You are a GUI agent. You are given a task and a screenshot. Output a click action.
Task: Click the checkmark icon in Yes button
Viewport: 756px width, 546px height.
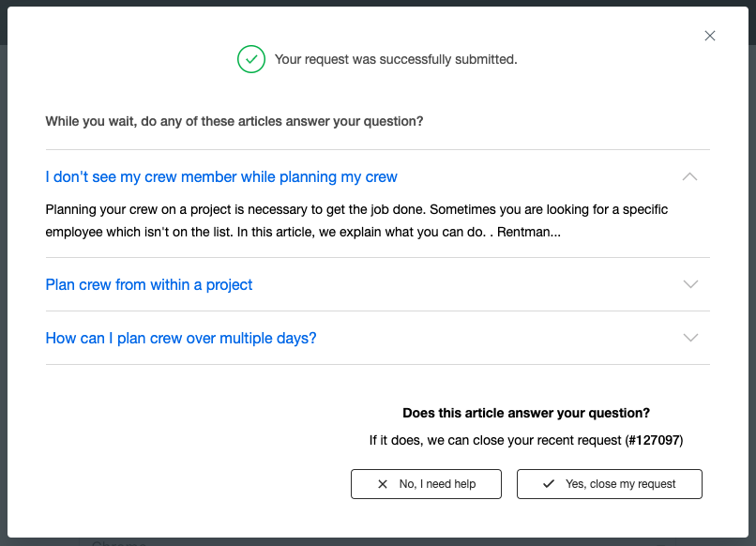click(x=549, y=483)
